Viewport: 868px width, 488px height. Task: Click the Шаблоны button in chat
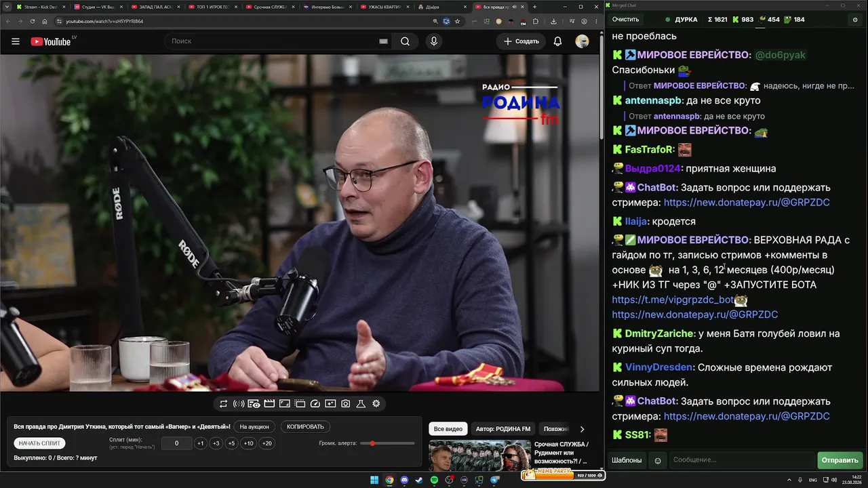tap(627, 460)
